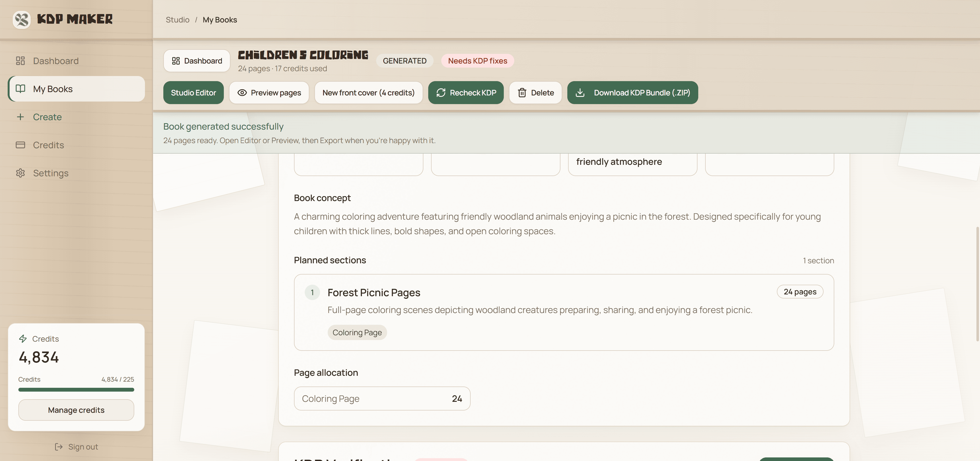This screenshot has height=461, width=980.
Task: Click the credits usage progress bar
Action: [x=76, y=390]
